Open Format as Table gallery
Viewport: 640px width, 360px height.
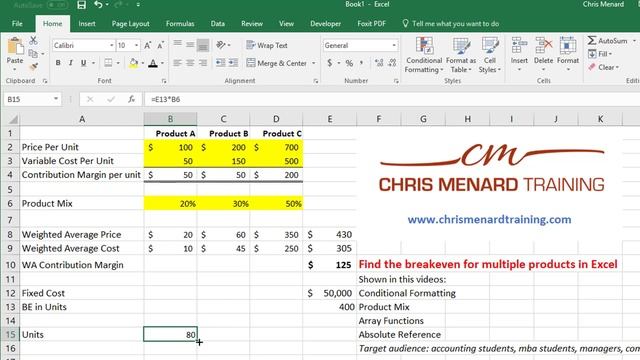point(461,55)
